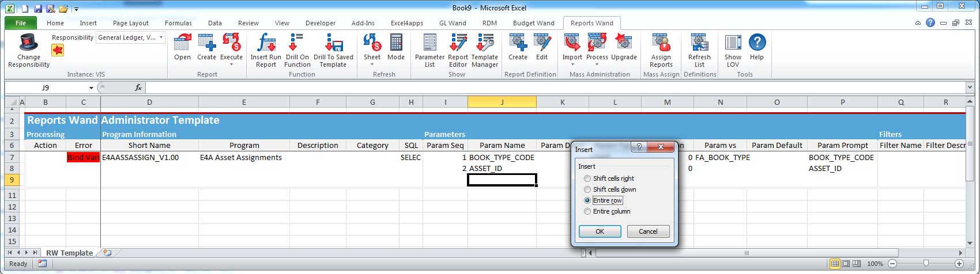Expand the Sheet refresh dropdown arrow

tap(372, 64)
